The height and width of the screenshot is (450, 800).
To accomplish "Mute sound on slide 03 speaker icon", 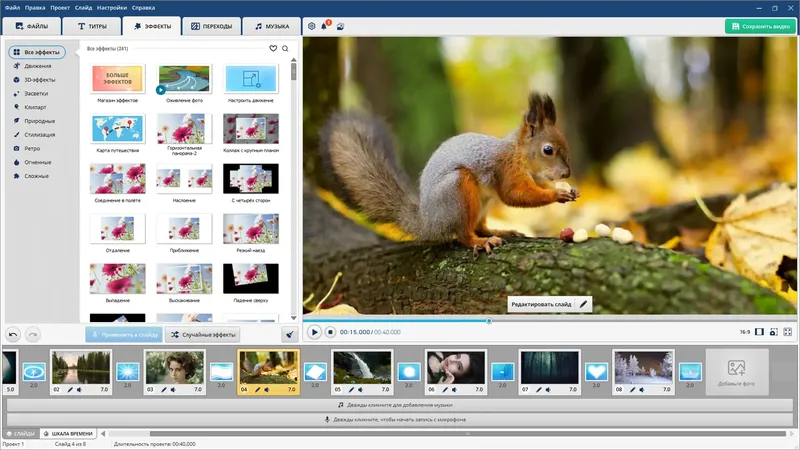I will [175, 389].
